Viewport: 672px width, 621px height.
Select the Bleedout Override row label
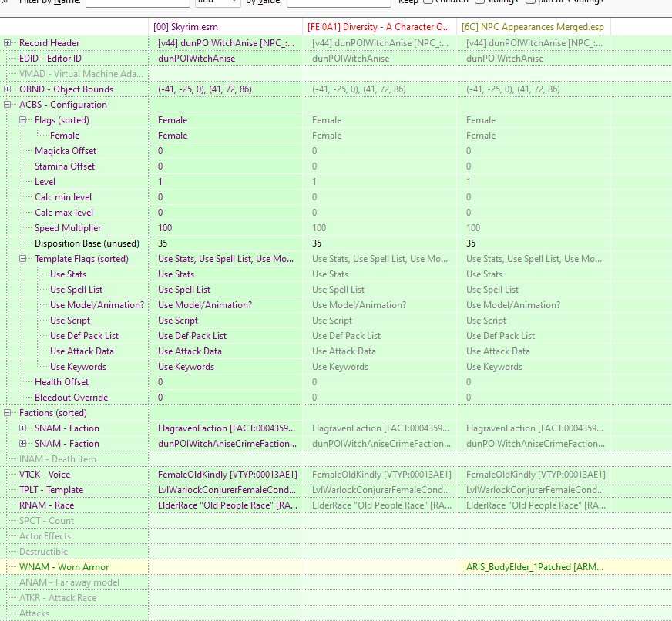click(x=71, y=398)
